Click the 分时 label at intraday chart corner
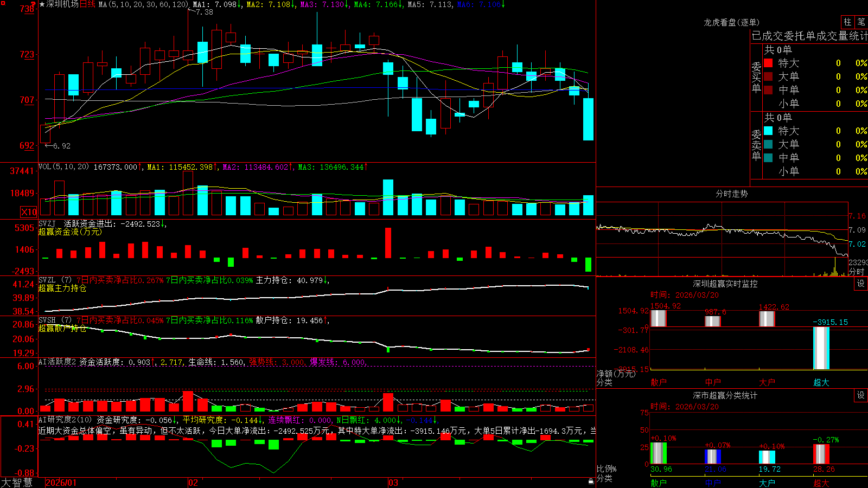868x488 pixels. [857, 272]
